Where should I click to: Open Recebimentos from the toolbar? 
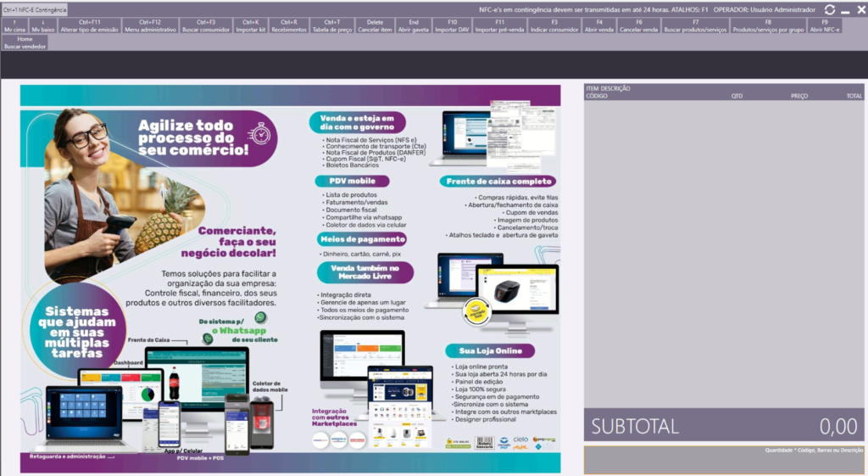pyautogui.click(x=289, y=25)
